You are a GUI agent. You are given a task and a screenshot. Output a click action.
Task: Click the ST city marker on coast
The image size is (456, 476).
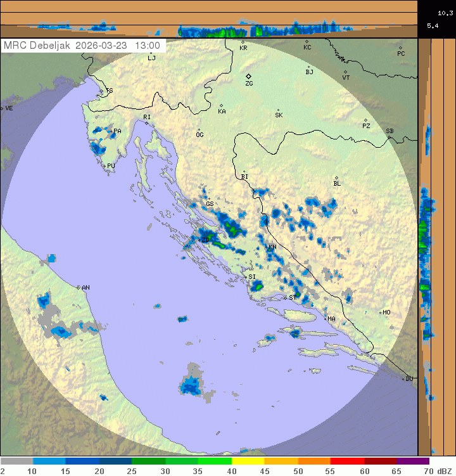coord(285,297)
